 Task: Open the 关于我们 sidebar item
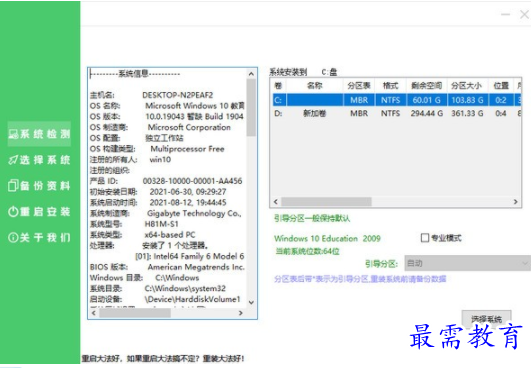tap(39, 237)
